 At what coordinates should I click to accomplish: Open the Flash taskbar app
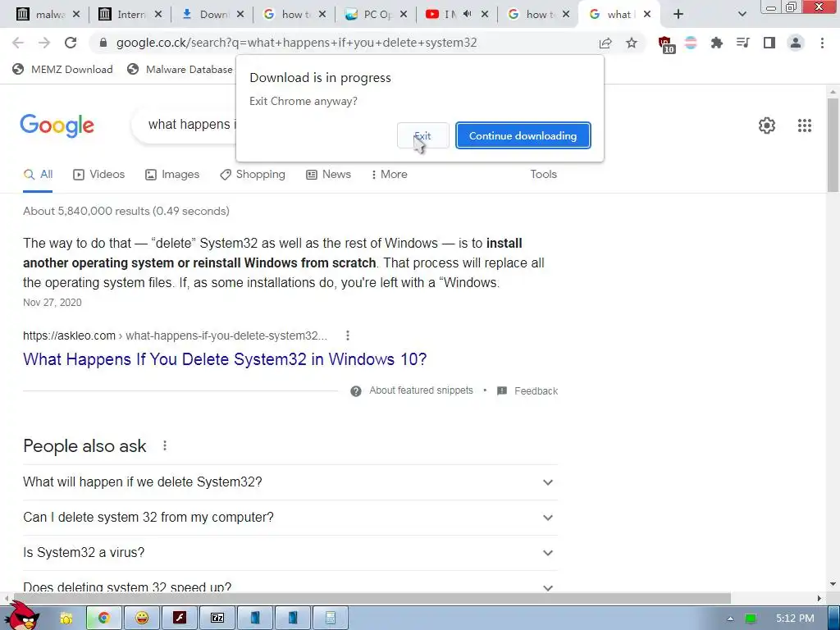pos(180,619)
